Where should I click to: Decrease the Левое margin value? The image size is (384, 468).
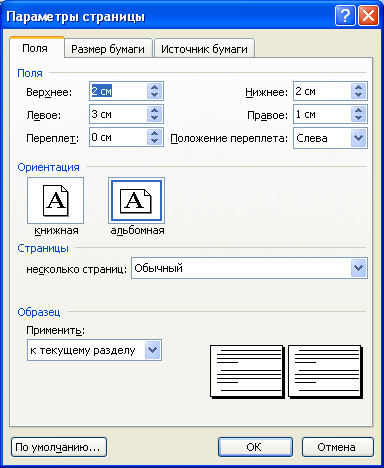(x=154, y=118)
